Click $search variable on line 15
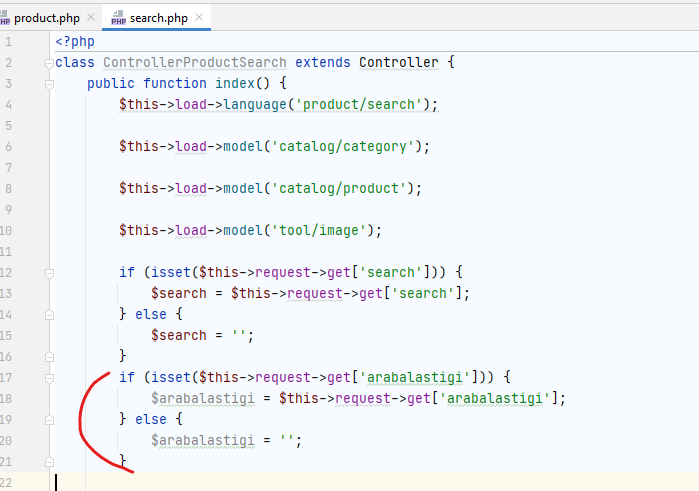Image resolution: width=699 pixels, height=491 pixels. pyautogui.click(x=179, y=335)
